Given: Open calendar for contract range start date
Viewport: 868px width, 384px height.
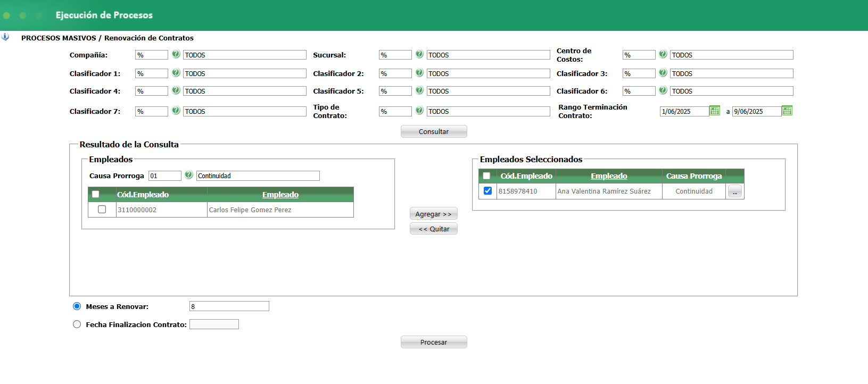Looking at the screenshot, I should tap(715, 111).
